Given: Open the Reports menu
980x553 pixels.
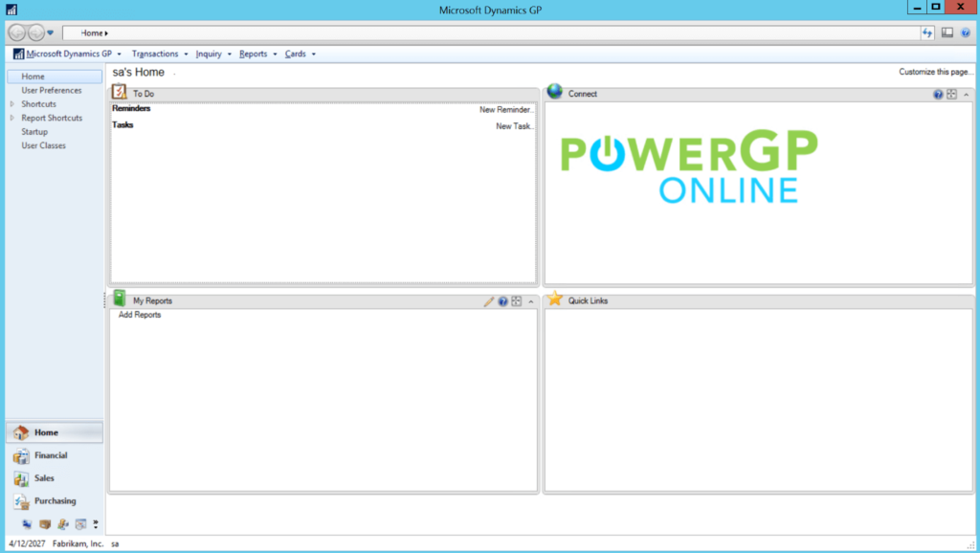Looking at the screenshot, I should [253, 54].
